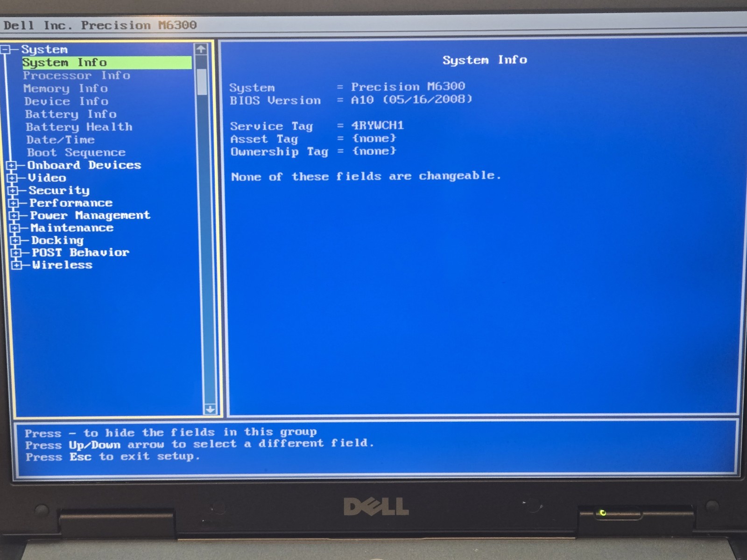Click the Ownership Tag label
Viewport: 747px width, 560px height.
279,152
